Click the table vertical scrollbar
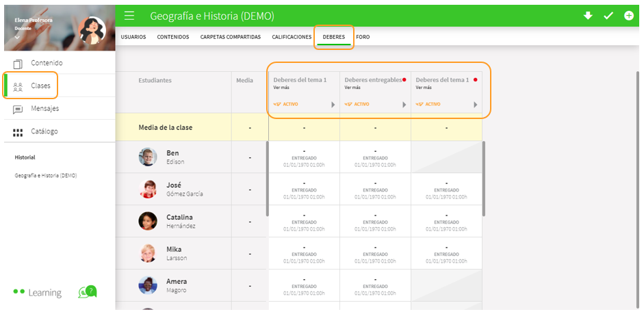644x314 pixels. [484, 178]
